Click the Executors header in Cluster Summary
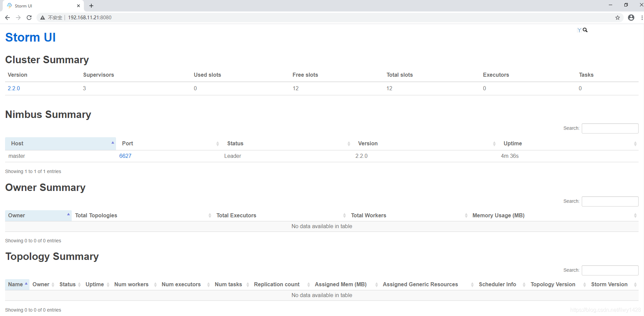The width and height of the screenshot is (644, 316). (x=496, y=75)
